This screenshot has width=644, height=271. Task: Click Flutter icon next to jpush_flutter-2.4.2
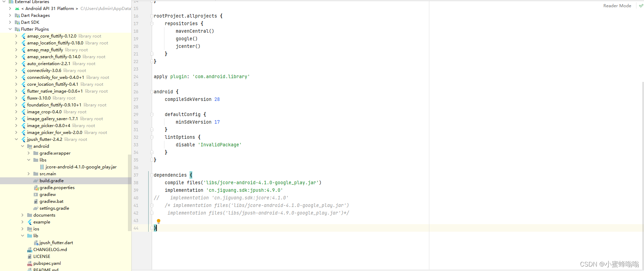(x=24, y=139)
